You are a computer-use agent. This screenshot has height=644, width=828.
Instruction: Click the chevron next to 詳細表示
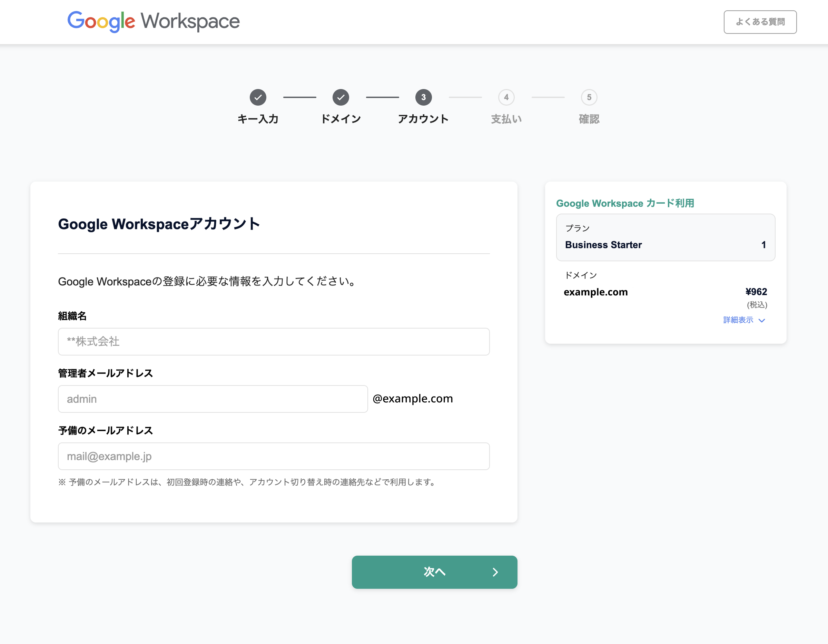click(762, 321)
